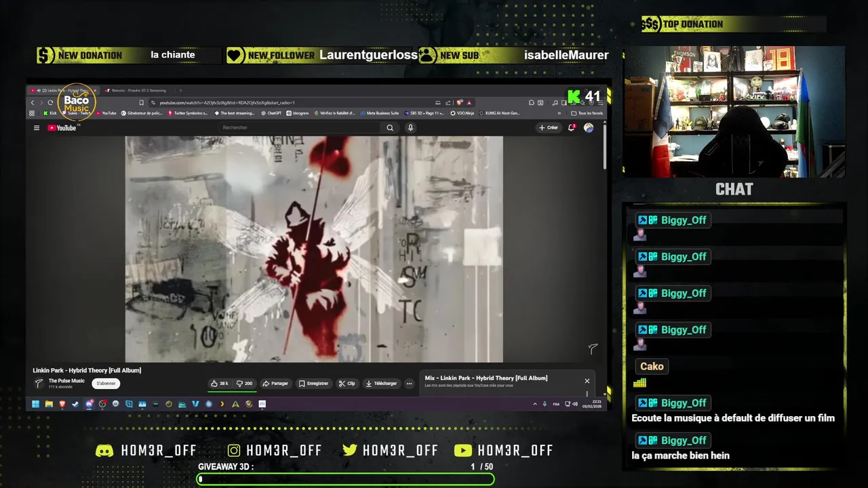The image size is (868, 488).
Task: Open the YouTube bookmark in bookmarks bar
Action: 106,113
